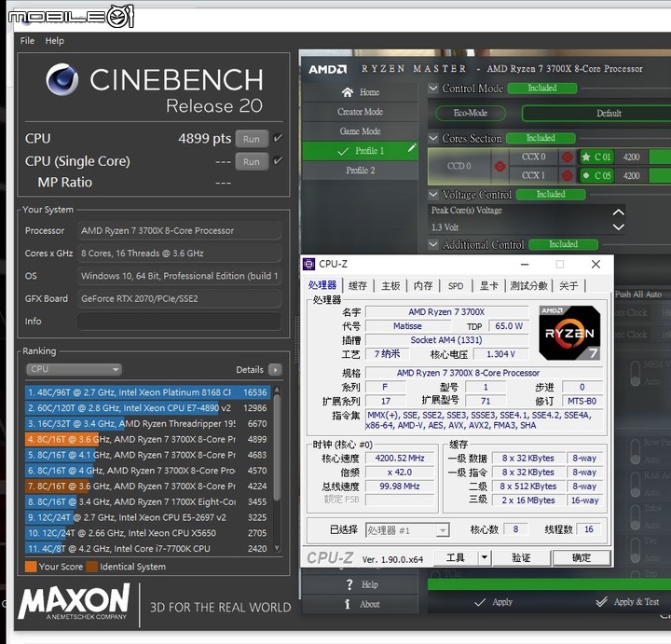Click the star icon for core C 01
This screenshot has height=644, width=671.
pyautogui.click(x=586, y=158)
